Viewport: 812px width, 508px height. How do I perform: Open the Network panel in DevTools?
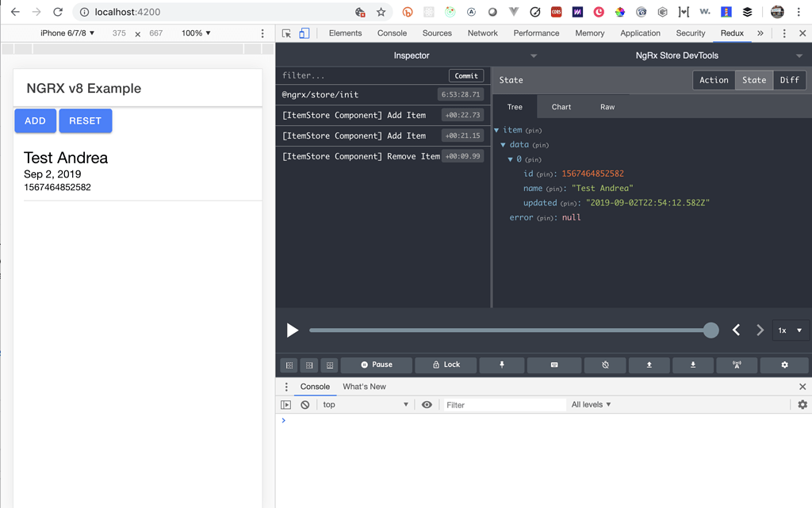[x=482, y=32]
